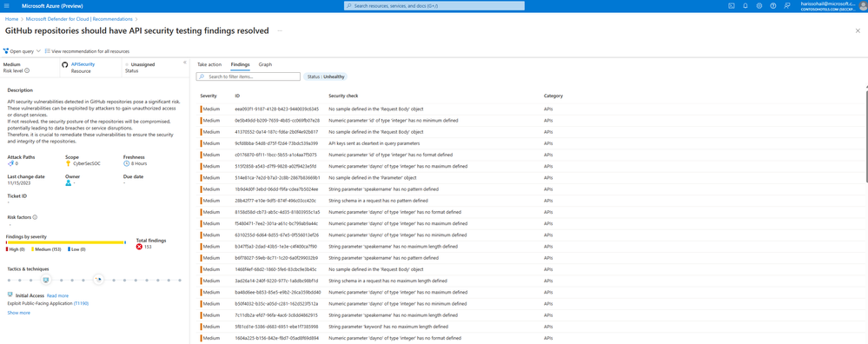Open the hamburger portal menu
Viewport: 868px width, 344px height.
click(x=7, y=5)
